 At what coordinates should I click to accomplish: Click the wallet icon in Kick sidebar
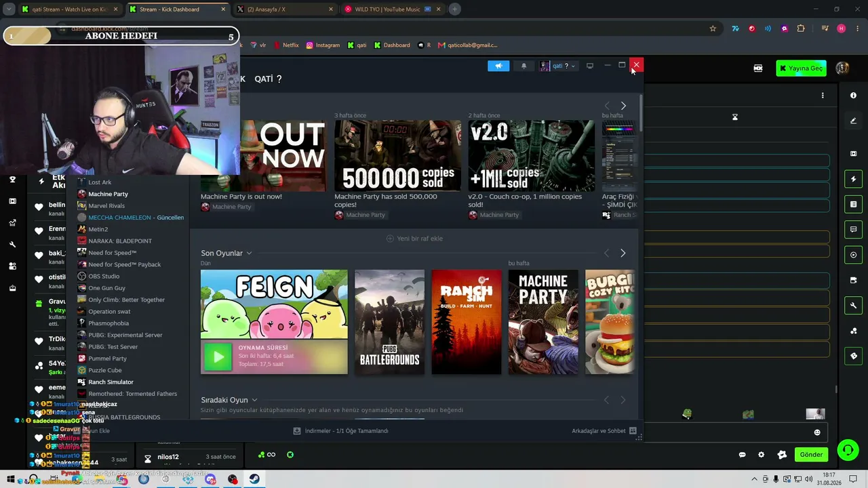(853, 280)
